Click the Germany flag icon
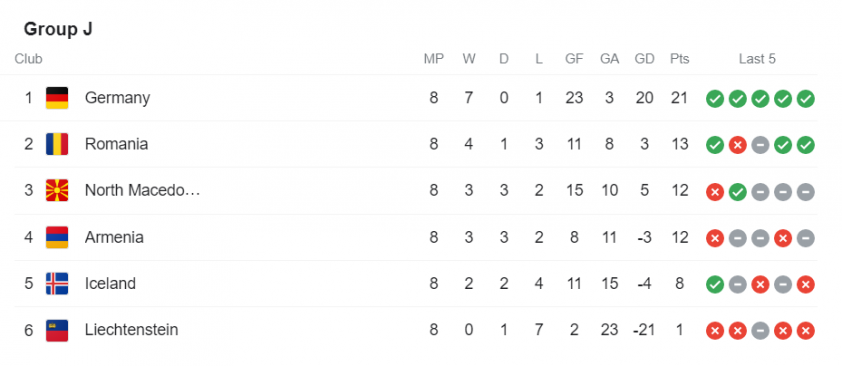The image size is (842, 366). point(57,98)
